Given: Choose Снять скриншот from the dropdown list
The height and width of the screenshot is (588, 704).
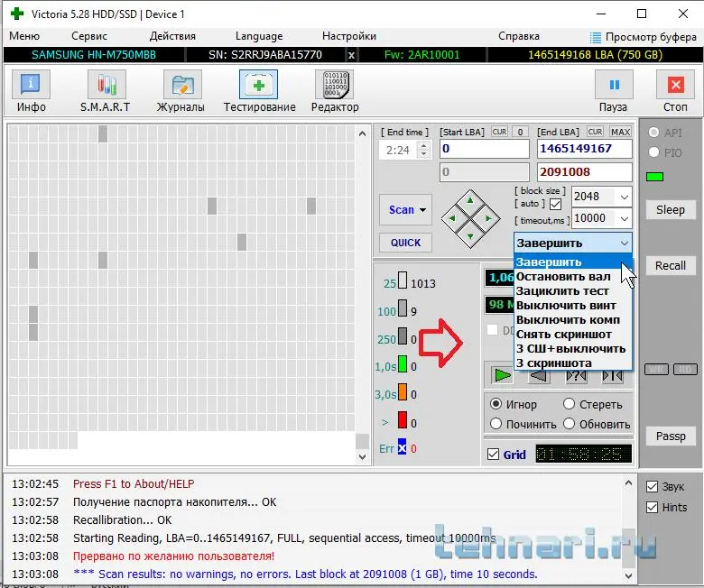Looking at the screenshot, I should pyautogui.click(x=573, y=335).
